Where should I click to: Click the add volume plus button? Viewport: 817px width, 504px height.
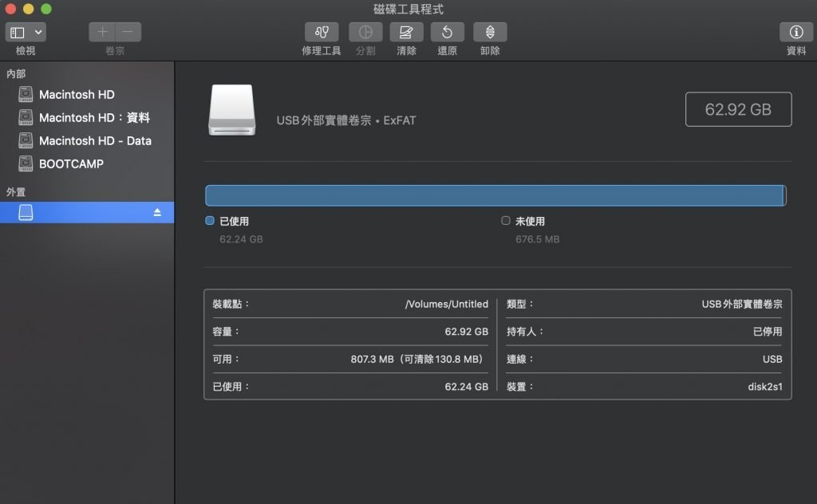click(102, 32)
